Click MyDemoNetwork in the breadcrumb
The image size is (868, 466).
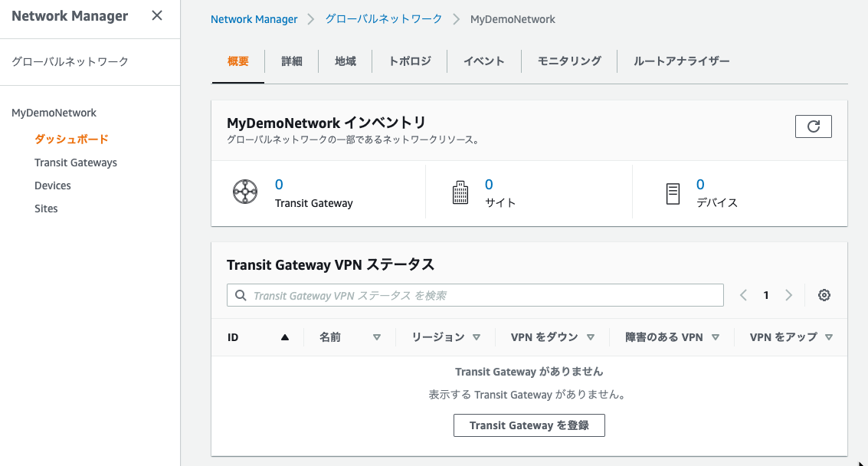pyautogui.click(x=513, y=19)
